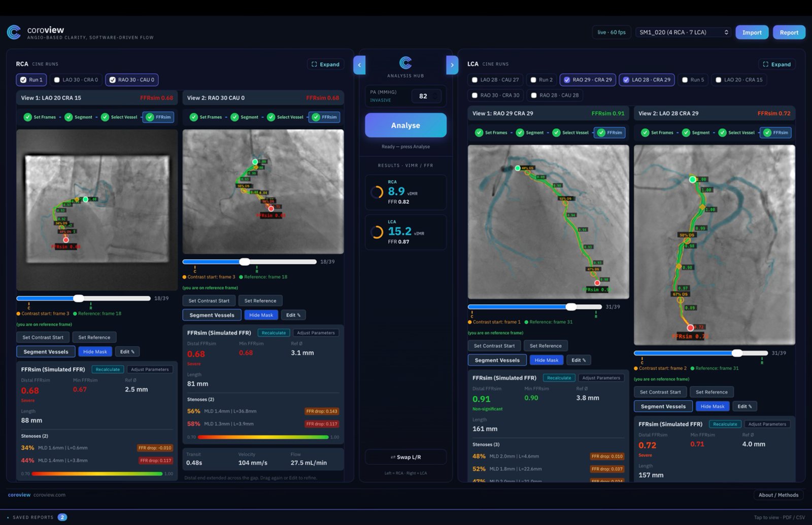This screenshot has height=525, width=812.
Task: Open Adjust Parameters in RCA View 2
Action: click(x=316, y=333)
